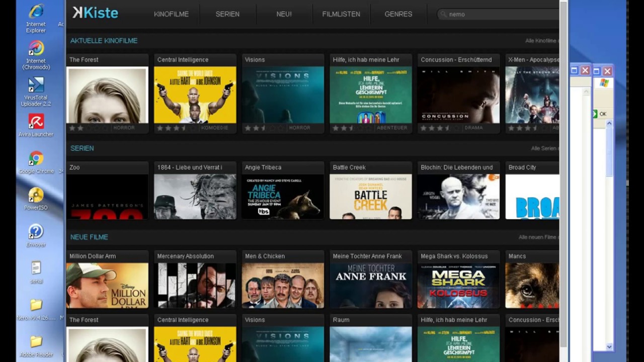Open the X-Men Apocalypse poster thumbnail
The width and height of the screenshot is (644, 362).
(532, 95)
